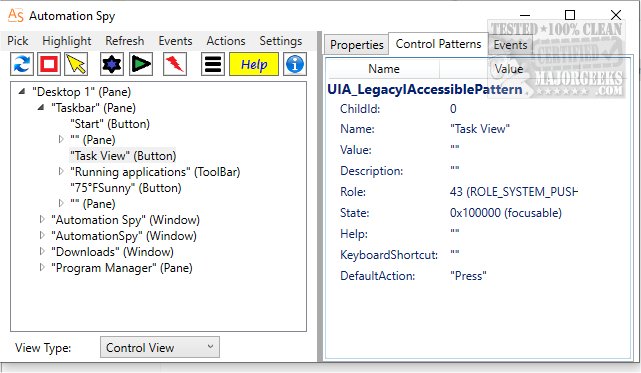
Task: Click the Value column header
Action: (x=509, y=69)
